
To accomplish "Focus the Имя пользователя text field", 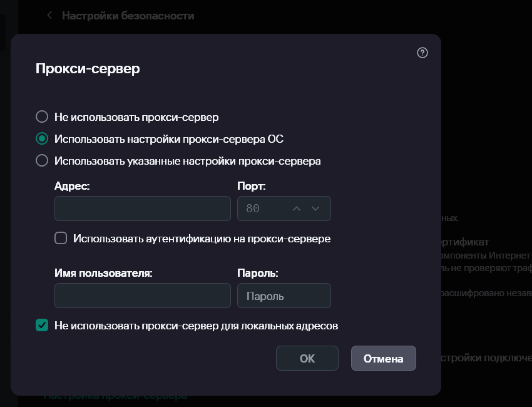I will coord(143,296).
